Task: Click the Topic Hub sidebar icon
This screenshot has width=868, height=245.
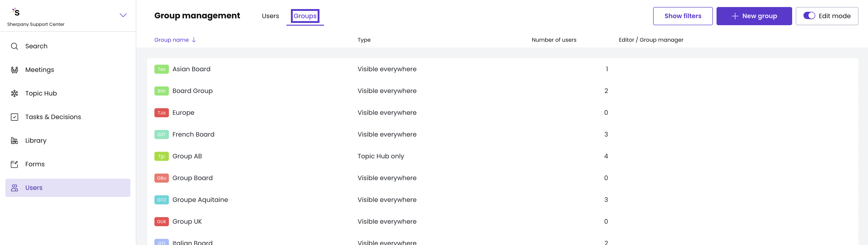Action: click(14, 93)
